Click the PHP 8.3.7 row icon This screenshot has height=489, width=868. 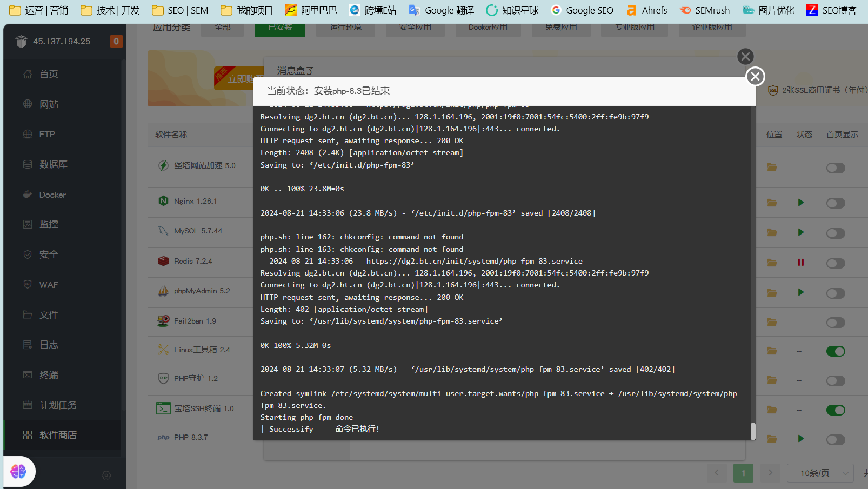163,438
